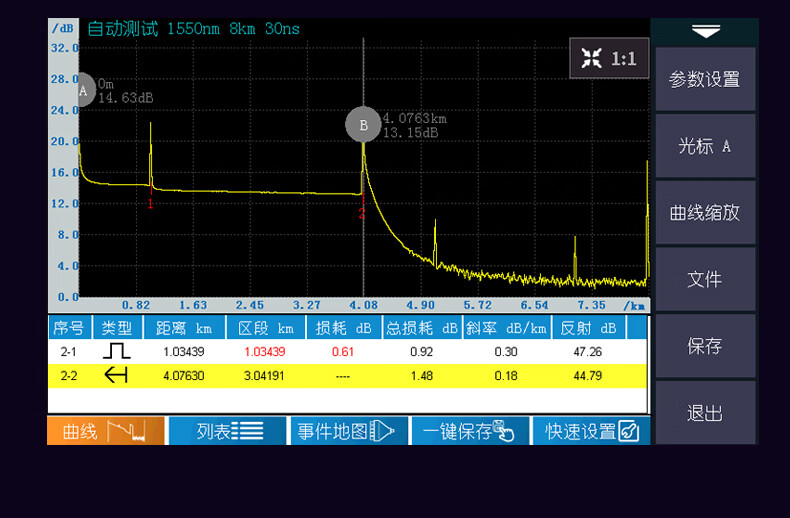Click the fiber-end icon in row 2-2

pos(116,375)
